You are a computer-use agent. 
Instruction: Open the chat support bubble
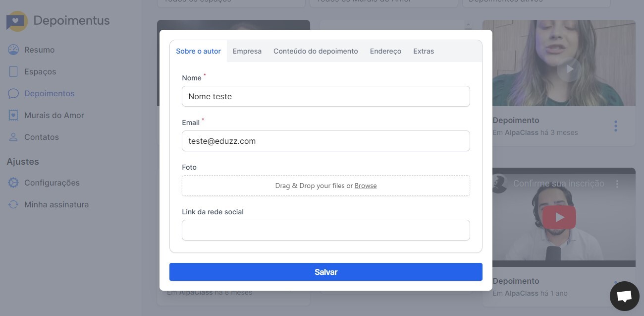[624, 296]
